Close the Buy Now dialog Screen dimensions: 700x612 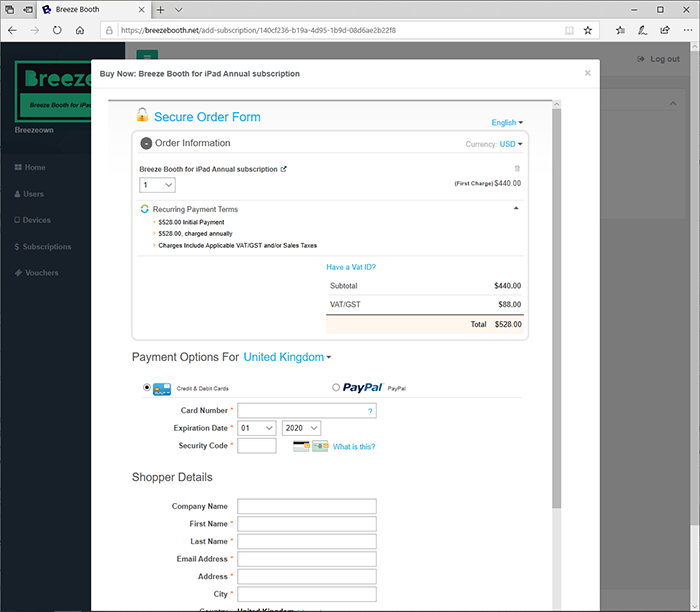(588, 73)
